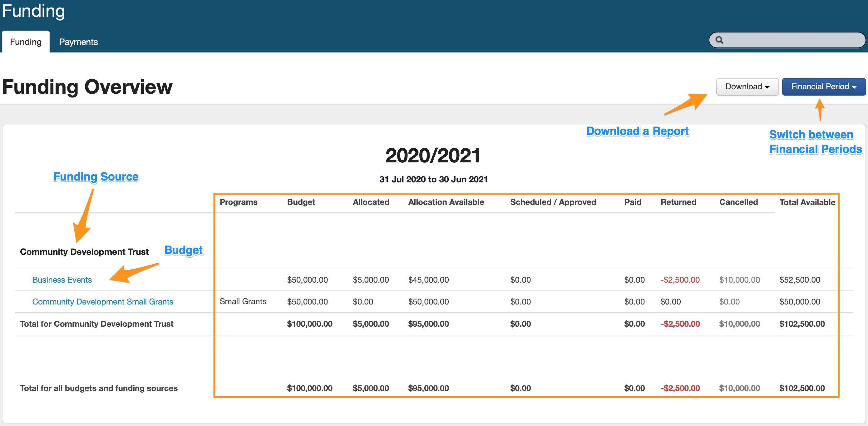Click the Funding Overview page heading
This screenshot has height=426, width=868.
pyautogui.click(x=87, y=87)
